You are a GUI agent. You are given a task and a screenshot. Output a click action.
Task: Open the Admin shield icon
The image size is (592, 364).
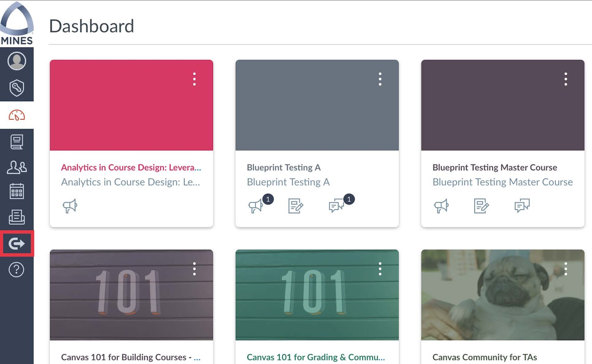tap(17, 88)
